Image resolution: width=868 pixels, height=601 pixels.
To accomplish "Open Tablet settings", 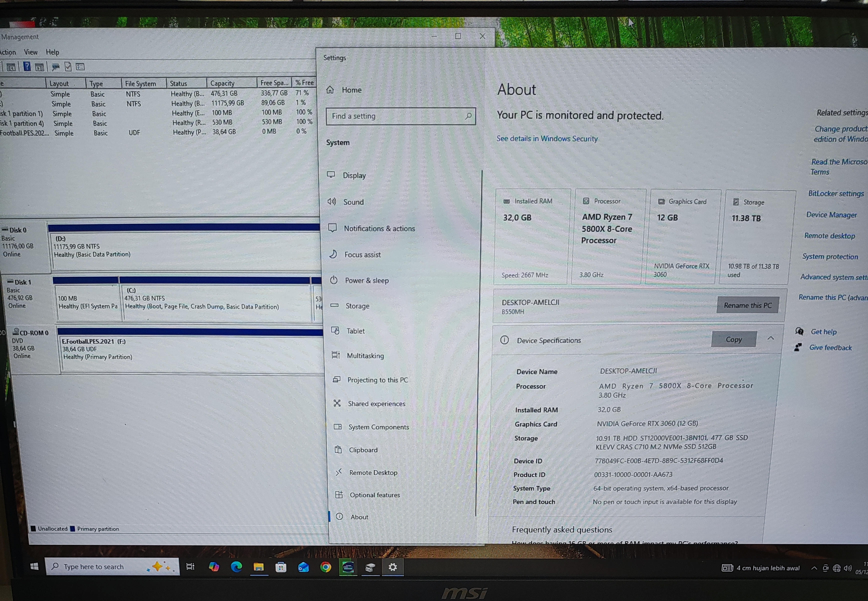I will (348, 331).
